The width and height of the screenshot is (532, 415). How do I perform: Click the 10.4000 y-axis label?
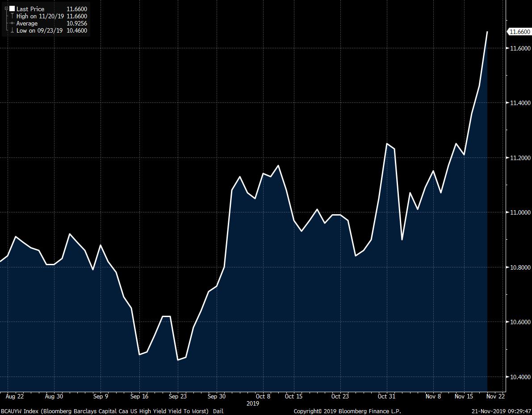(520, 377)
